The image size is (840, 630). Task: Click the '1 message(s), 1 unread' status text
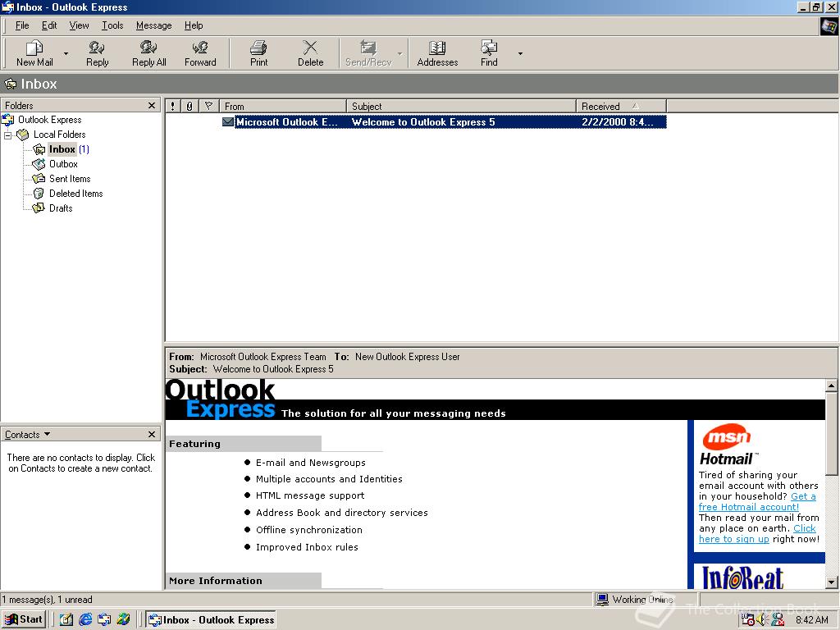pyautogui.click(x=47, y=600)
